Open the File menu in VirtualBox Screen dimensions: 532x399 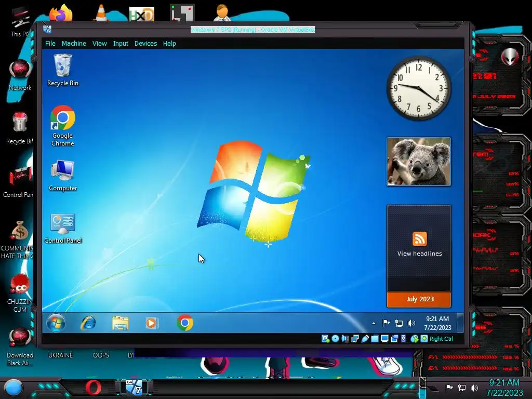coord(50,44)
